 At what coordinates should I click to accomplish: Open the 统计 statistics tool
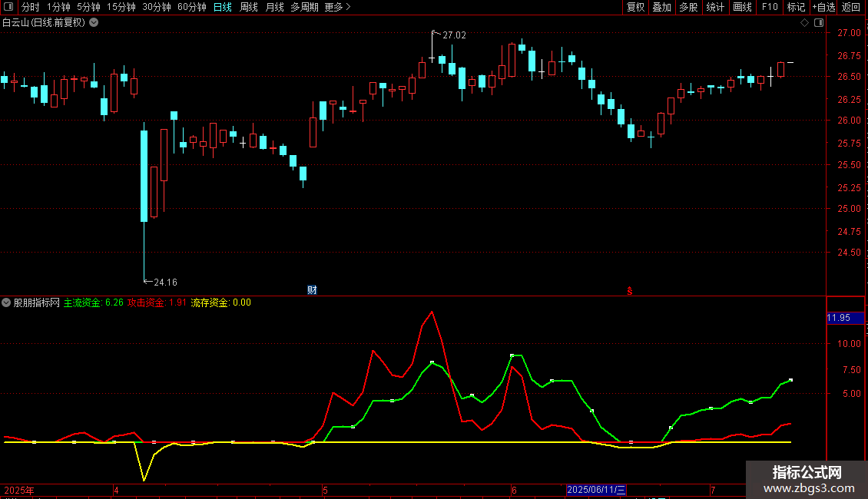click(x=715, y=7)
